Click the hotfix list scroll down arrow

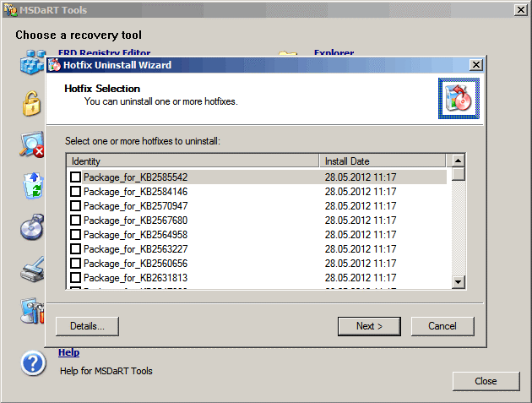[459, 282]
